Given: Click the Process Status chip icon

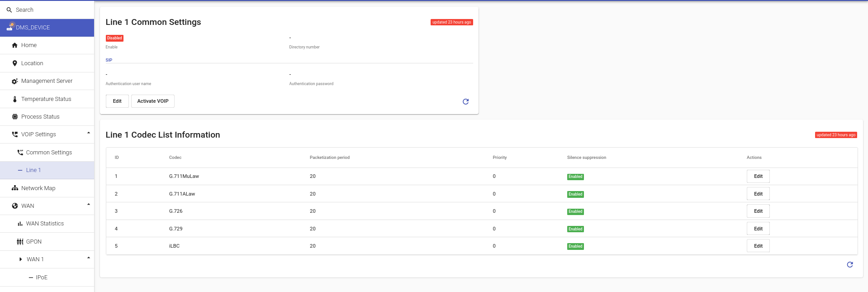Looking at the screenshot, I should pos(15,117).
